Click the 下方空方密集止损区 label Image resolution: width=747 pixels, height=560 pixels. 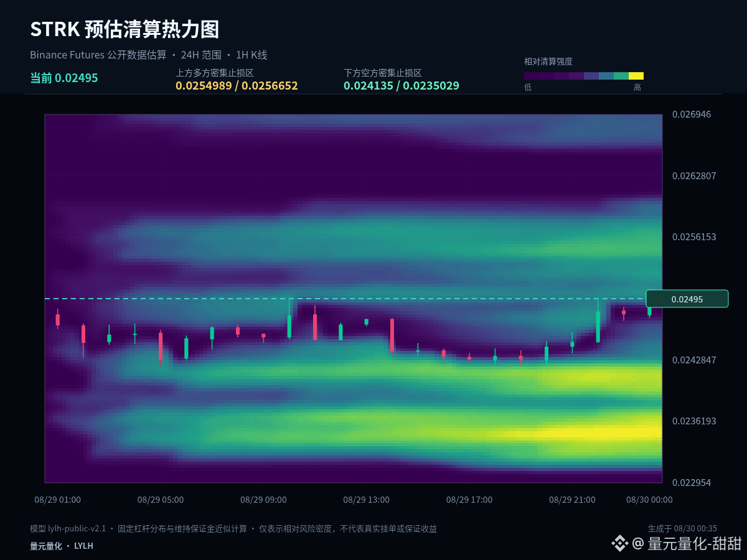[x=383, y=73]
